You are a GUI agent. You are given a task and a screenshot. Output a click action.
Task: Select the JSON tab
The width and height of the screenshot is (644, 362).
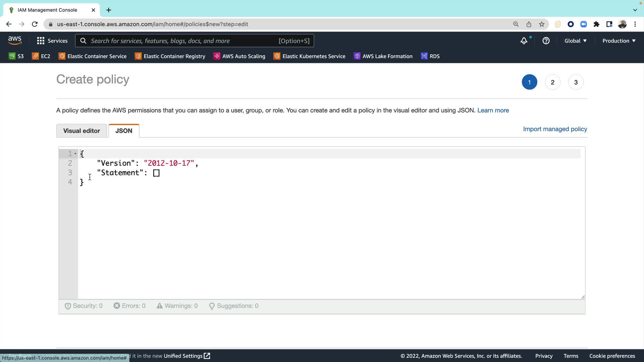pyautogui.click(x=124, y=131)
